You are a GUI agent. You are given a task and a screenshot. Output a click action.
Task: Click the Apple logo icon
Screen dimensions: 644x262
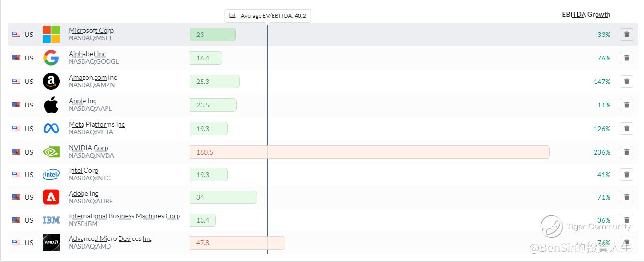51,105
